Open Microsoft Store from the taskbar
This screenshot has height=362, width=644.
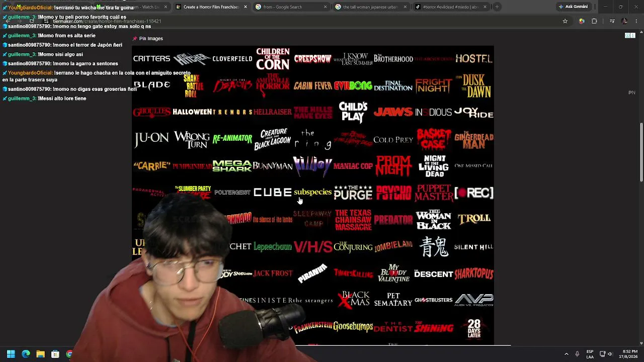coord(55,354)
